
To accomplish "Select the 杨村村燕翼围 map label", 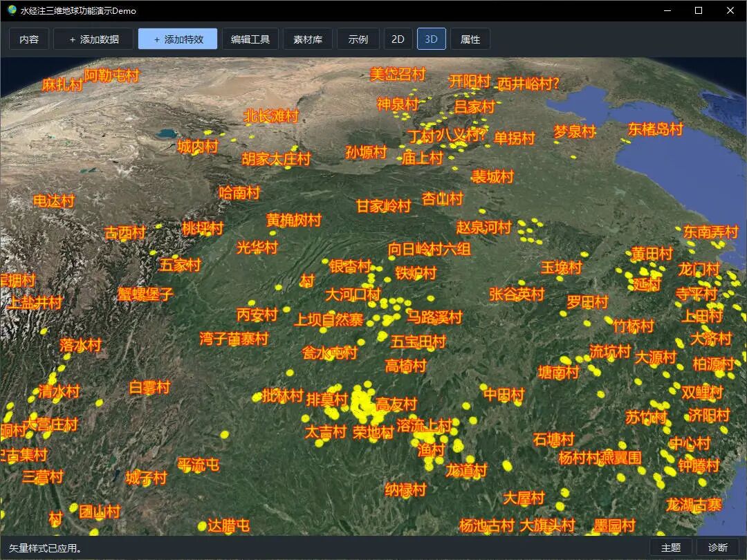I will pos(600,458).
